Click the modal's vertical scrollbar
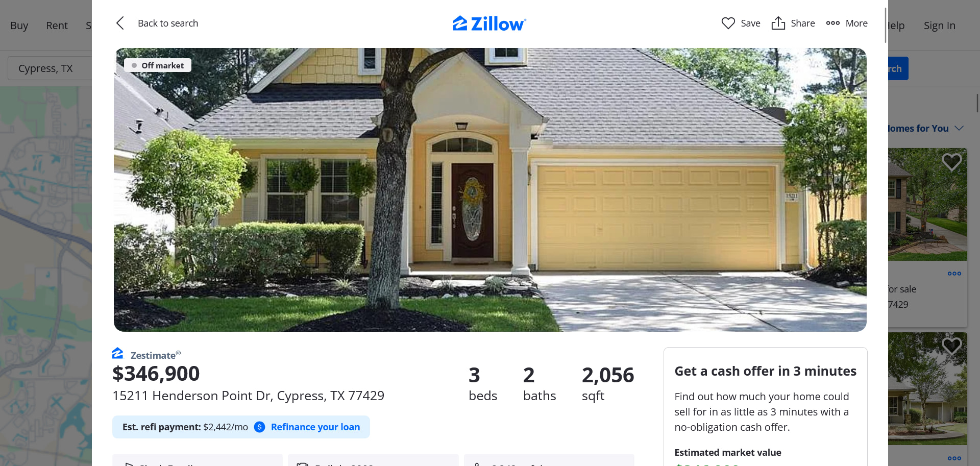 coord(886,26)
